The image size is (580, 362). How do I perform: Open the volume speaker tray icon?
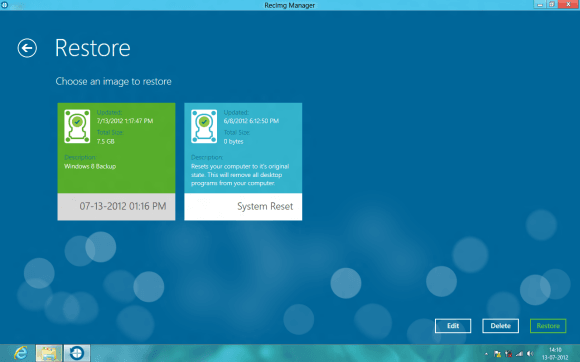pos(530,354)
